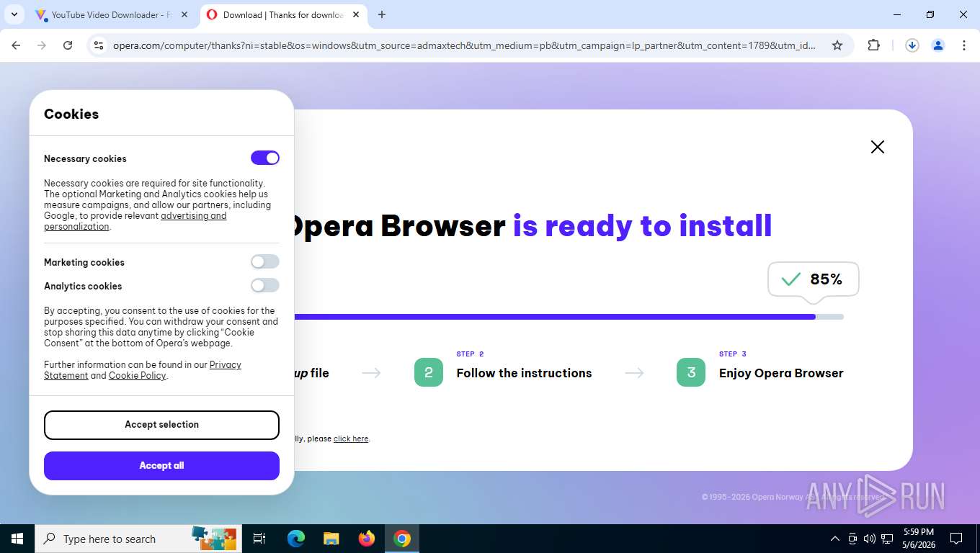The image size is (980, 553).
Task: Click the taskbar search box
Action: 139,539
